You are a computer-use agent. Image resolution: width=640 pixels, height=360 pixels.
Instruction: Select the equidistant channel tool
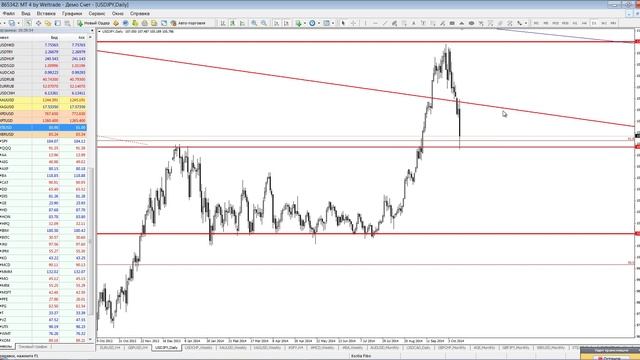[394, 23]
